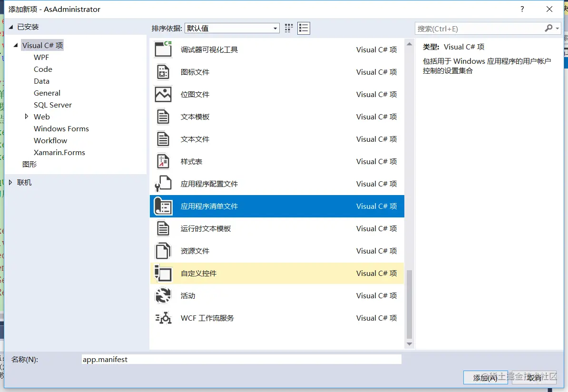This screenshot has width=568, height=392.
Task: Switch to small icons grid view
Action: click(x=289, y=28)
